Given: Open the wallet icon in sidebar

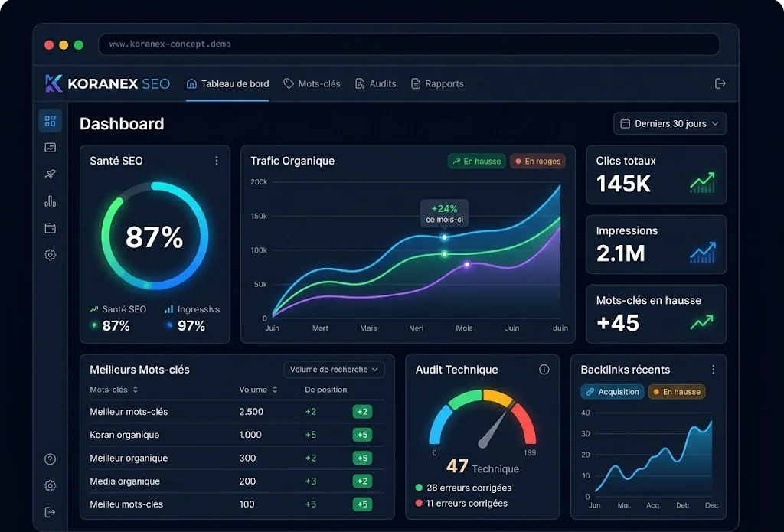Looking at the screenshot, I should pyautogui.click(x=50, y=228).
